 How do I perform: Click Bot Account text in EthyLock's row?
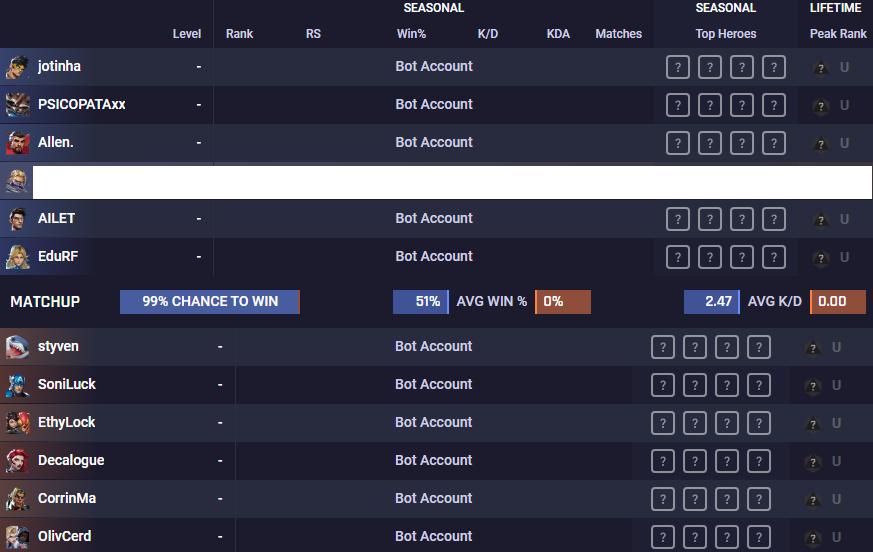434,422
